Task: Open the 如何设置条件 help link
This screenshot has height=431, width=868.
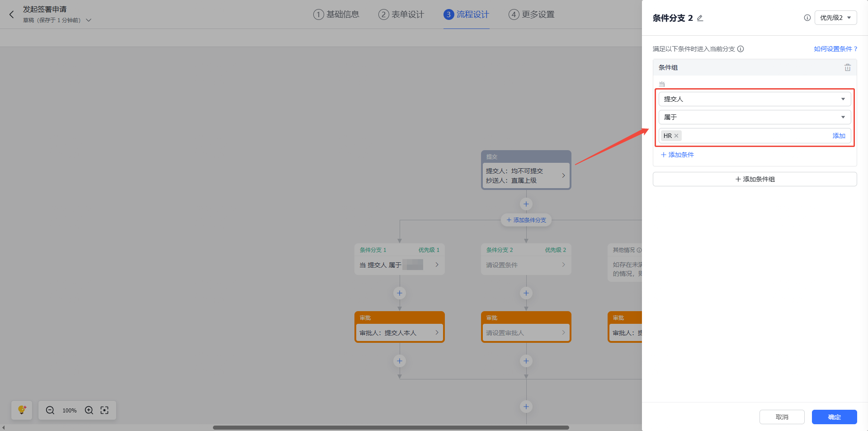Action: tap(835, 49)
